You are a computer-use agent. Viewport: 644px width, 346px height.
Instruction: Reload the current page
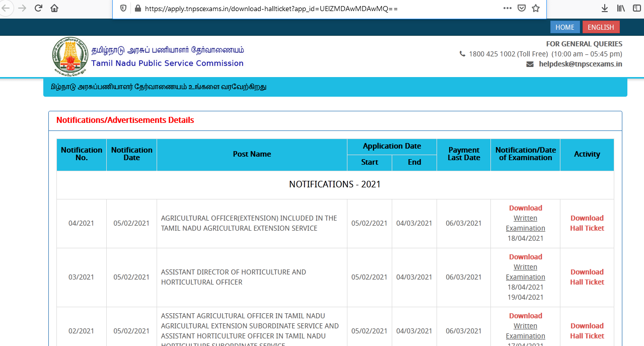38,9
